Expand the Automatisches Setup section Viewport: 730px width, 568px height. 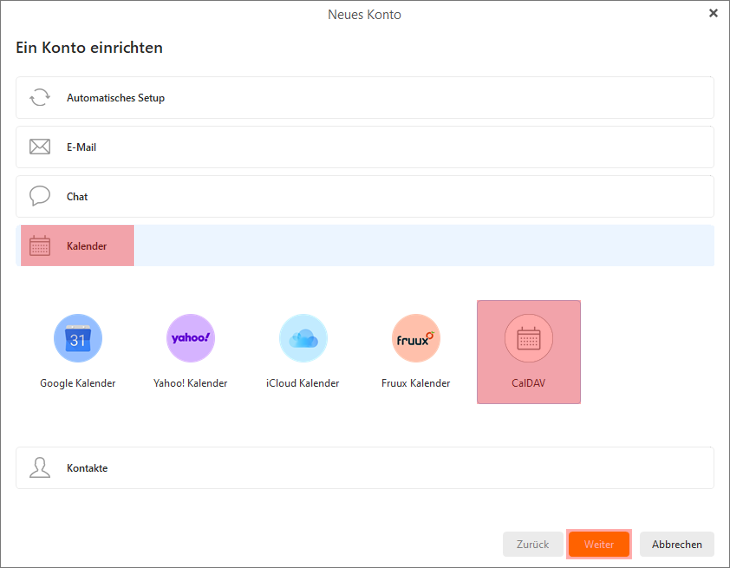click(x=365, y=98)
